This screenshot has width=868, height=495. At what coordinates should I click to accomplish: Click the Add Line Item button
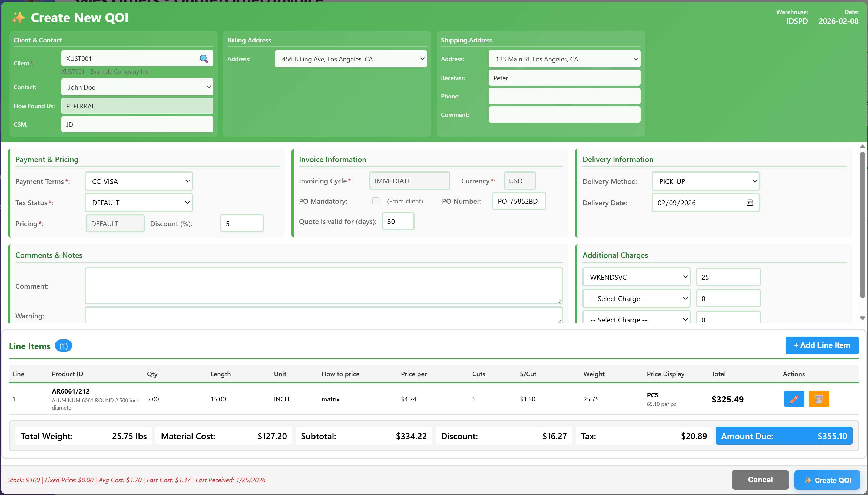tap(821, 345)
